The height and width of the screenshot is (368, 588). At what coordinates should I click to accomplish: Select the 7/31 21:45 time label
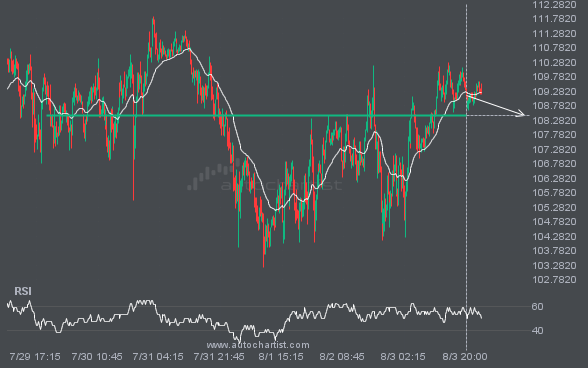219,356
